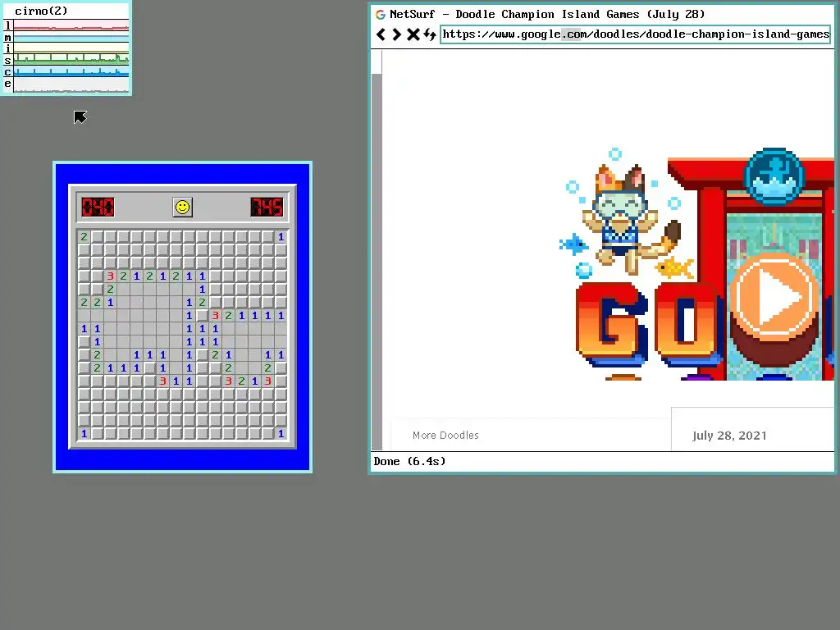Click the blue fish beside the cat
This screenshot has height=630, width=840.
pyautogui.click(x=573, y=244)
